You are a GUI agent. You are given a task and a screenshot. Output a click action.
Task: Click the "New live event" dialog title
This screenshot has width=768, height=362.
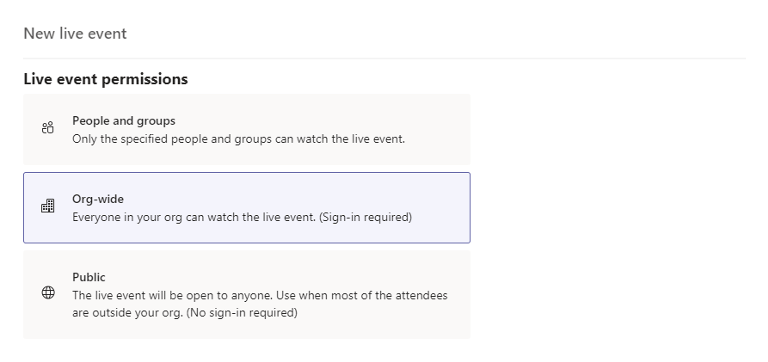tap(75, 33)
